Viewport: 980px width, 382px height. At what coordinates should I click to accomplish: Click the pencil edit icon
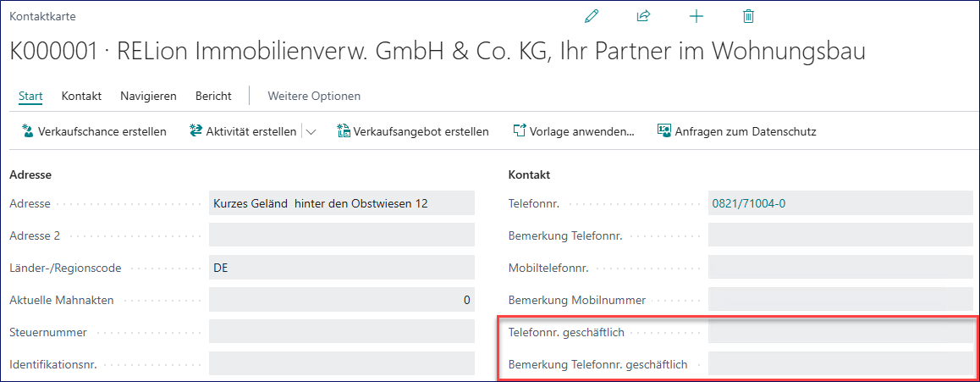pos(592,16)
